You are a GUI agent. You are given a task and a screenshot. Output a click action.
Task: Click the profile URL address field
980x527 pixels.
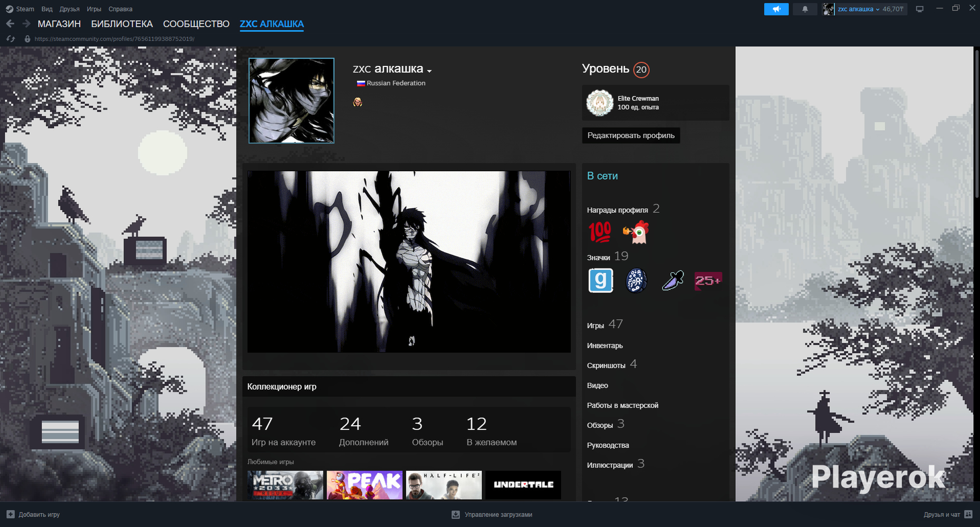coord(114,39)
